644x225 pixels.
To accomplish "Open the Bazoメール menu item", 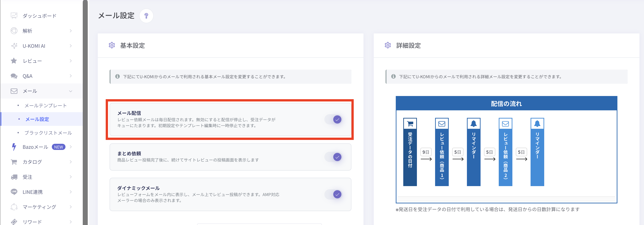I will click(x=42, y=147).
